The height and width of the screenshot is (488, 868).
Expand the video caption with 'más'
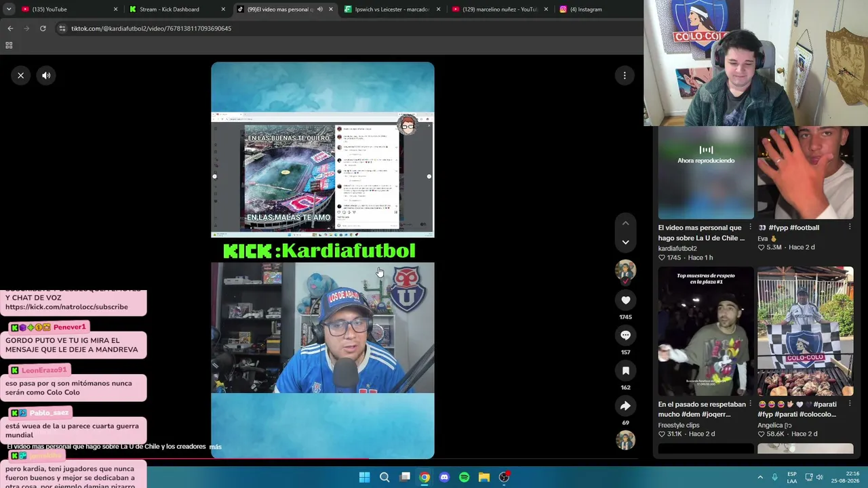(216, 447)
